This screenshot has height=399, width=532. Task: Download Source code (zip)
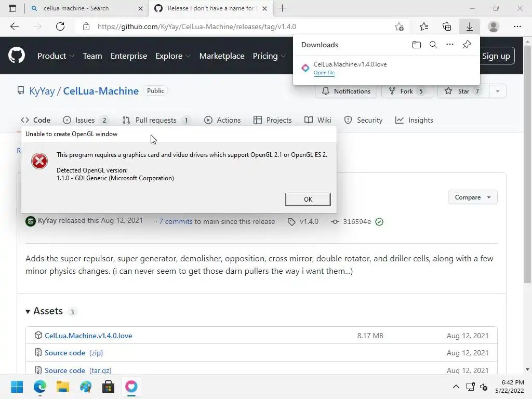click(74, 353)
